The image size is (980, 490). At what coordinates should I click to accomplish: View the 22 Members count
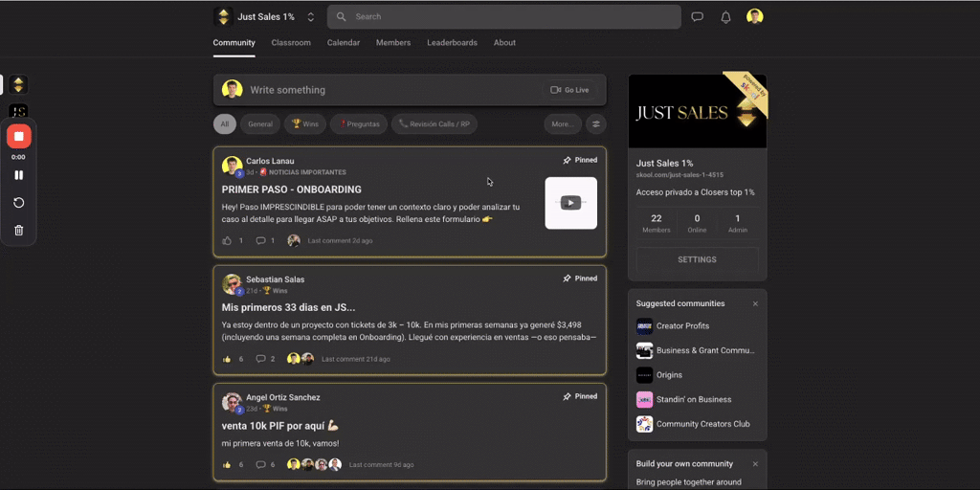click(657, 223)
